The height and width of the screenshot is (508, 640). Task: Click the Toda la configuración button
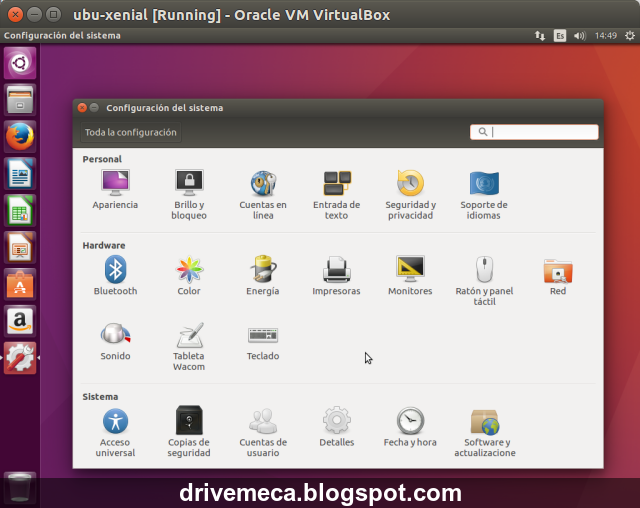click(131, 132)
